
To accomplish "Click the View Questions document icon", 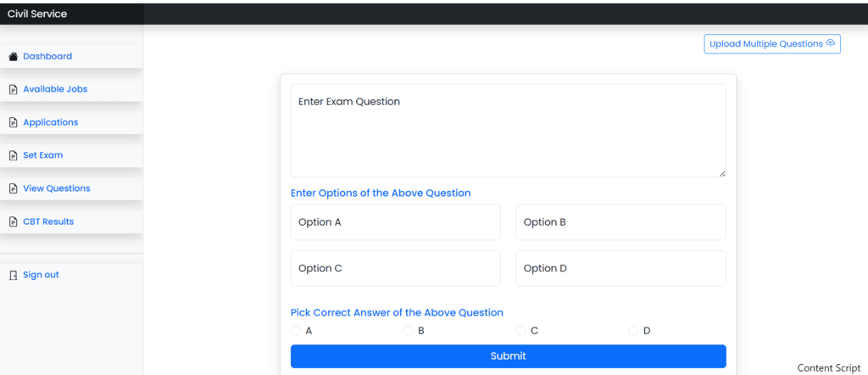I will pyautogui.click(x=13, y=189).
